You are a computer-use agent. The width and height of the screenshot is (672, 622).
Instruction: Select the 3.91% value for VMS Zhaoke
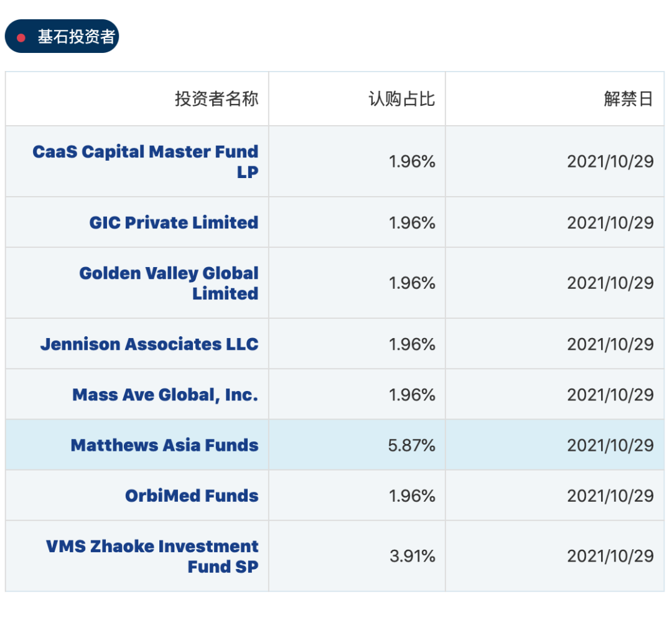point(413,557)
